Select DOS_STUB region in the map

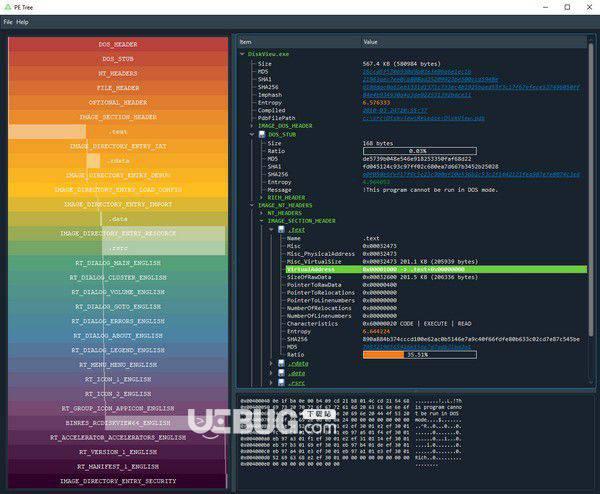[118, 59]
